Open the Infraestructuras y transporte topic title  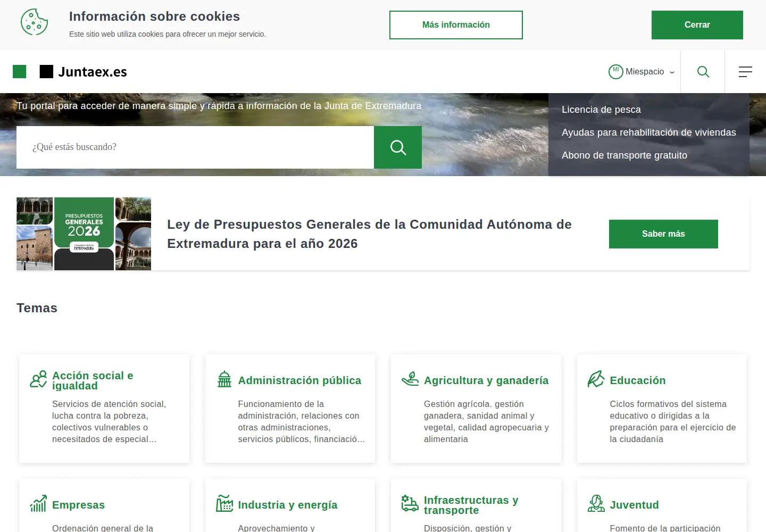point(471,505)
